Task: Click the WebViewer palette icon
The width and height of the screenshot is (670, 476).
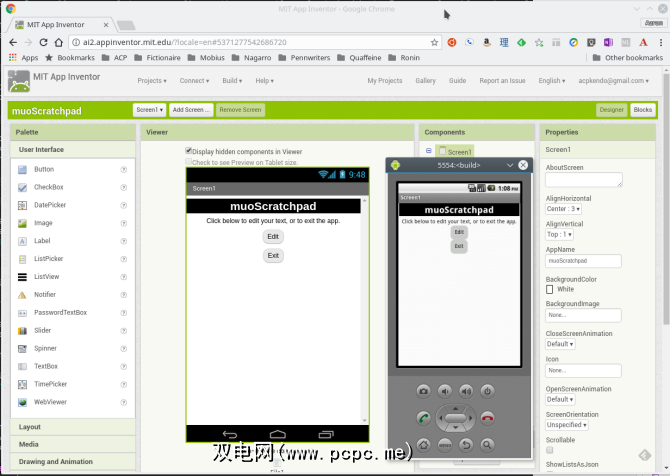Action: click(22, 403)
